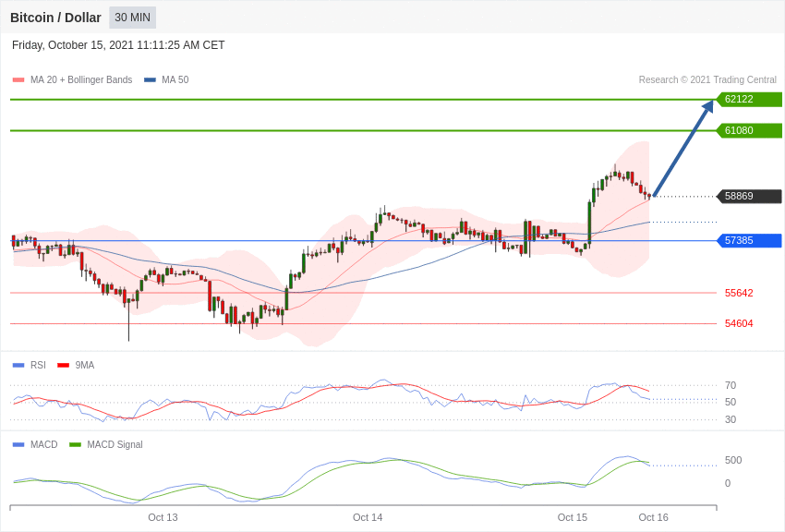The width and height of the screenshot is (785, 532).
Task: Click the 61080 green price tag
Action: 749,131
